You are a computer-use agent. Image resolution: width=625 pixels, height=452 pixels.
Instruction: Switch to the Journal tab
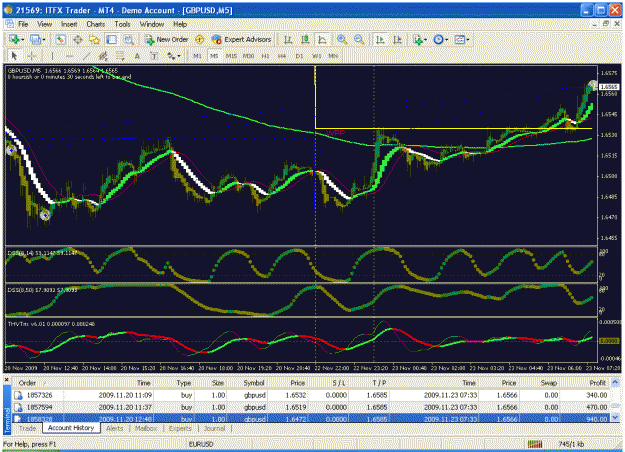coord(214,428)
